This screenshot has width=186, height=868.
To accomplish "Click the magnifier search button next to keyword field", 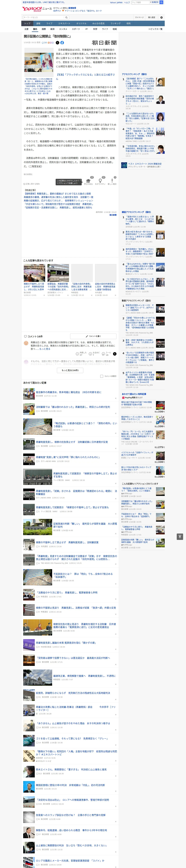I will click(x=66, y=18).
